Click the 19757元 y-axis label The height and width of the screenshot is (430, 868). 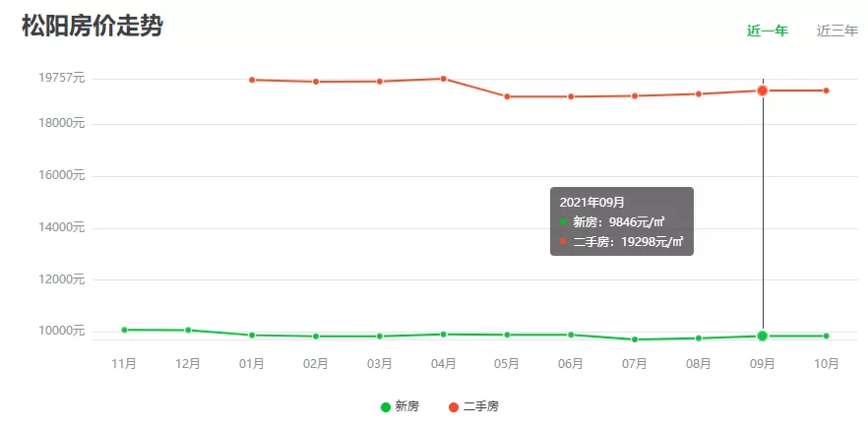click(61, 78)
